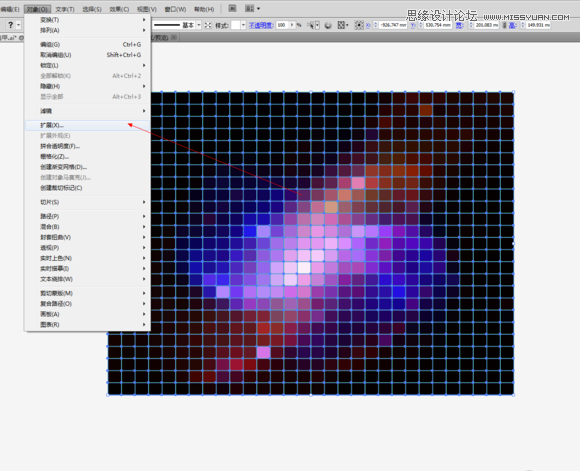Click the Y coordinate label link

[413, 25]
